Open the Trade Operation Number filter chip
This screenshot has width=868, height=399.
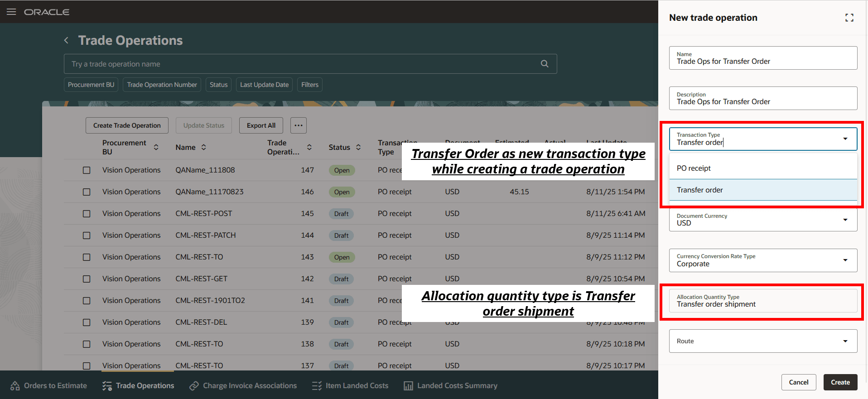[x=162, y=85]
